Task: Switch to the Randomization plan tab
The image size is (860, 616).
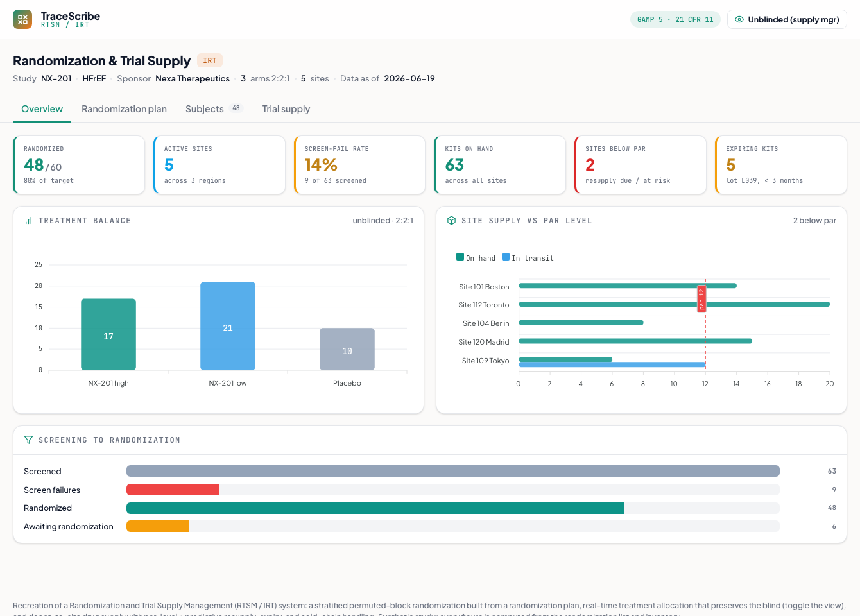Action: click(124, 109)
